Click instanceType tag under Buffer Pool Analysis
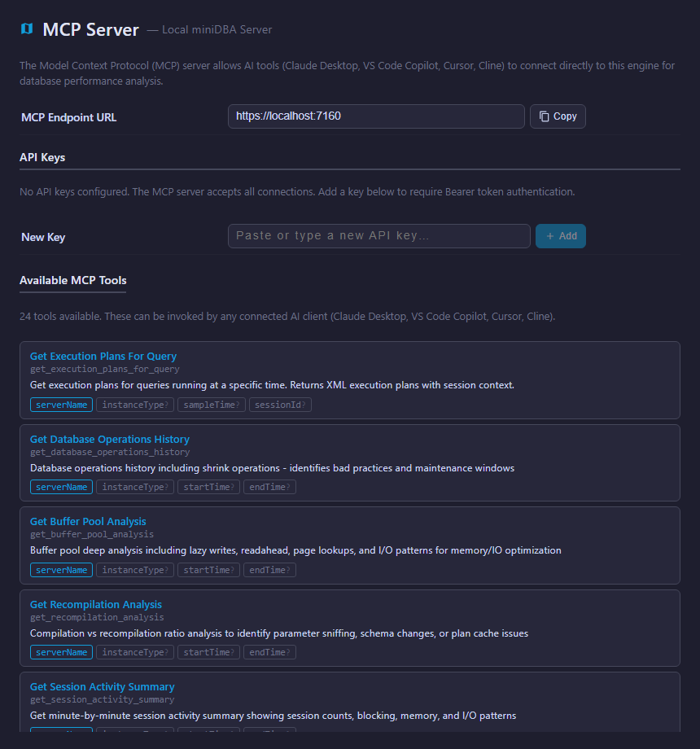Screen dimensions: 700x749 pyautogui.click(x=135, y=570)
